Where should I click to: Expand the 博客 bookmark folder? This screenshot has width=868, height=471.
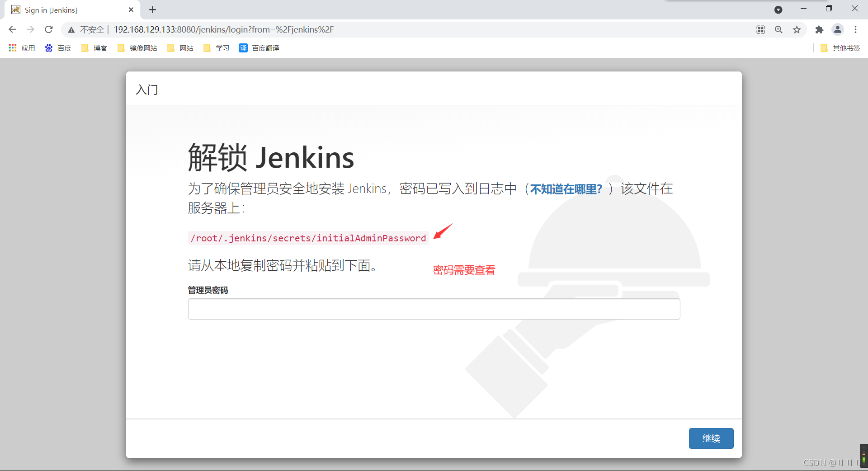95,48
